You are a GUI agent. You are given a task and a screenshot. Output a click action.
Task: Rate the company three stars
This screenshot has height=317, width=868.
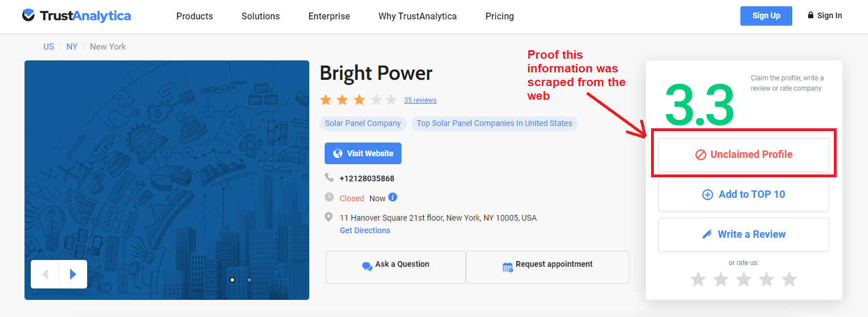pyautogui.click(x=744, y=279)
